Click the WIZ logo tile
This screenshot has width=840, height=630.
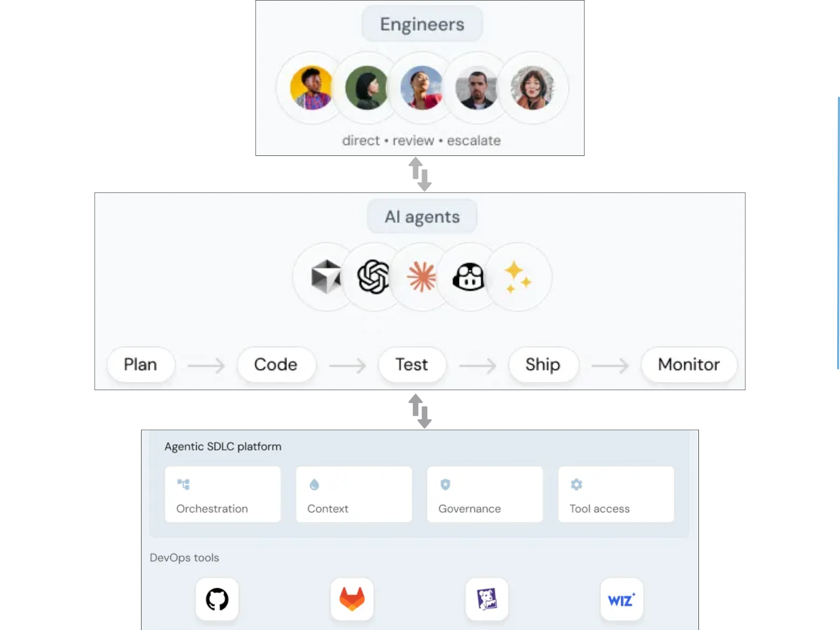pos(622,599)
